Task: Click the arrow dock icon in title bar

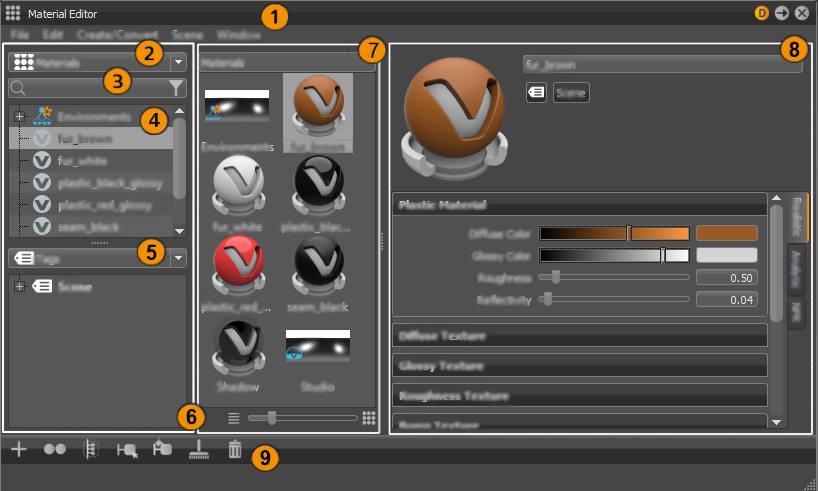Action: (781, 13)
